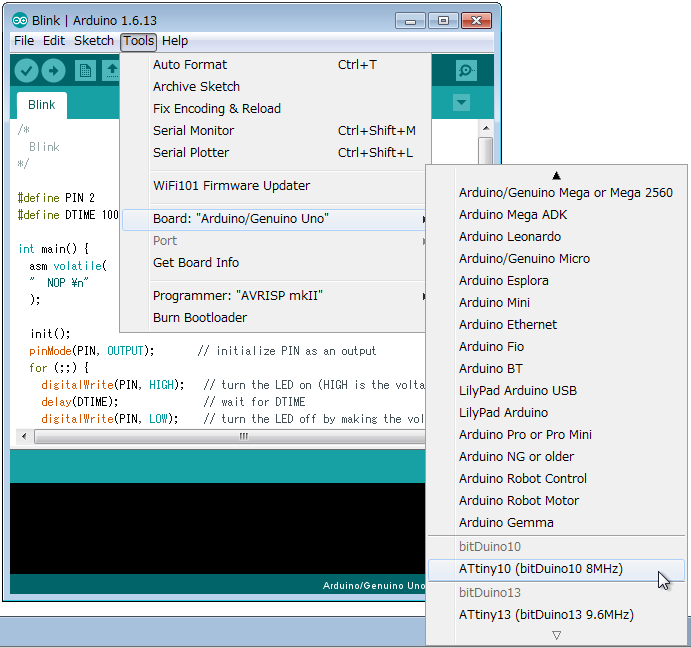Choose Archive Sketch menu item
The height and width of the screenshot is (648, 691).
[274, 87]
